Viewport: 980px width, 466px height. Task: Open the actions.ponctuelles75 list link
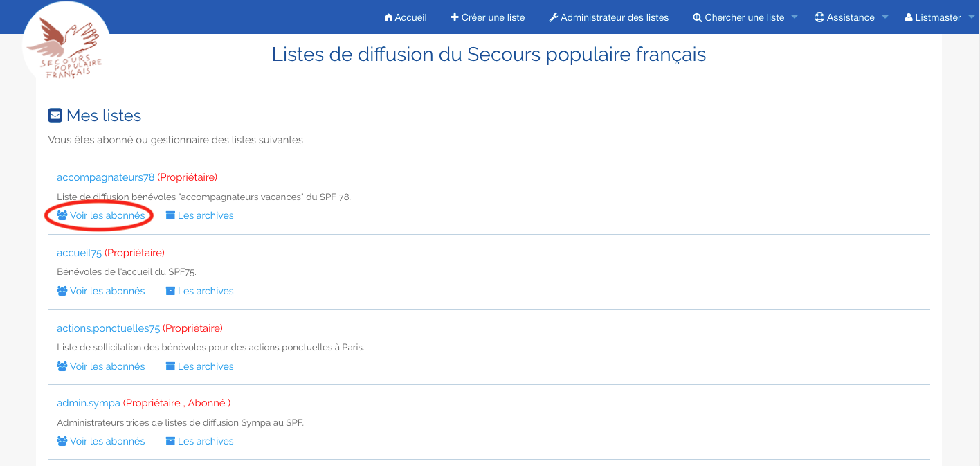[x=108, y=328]
